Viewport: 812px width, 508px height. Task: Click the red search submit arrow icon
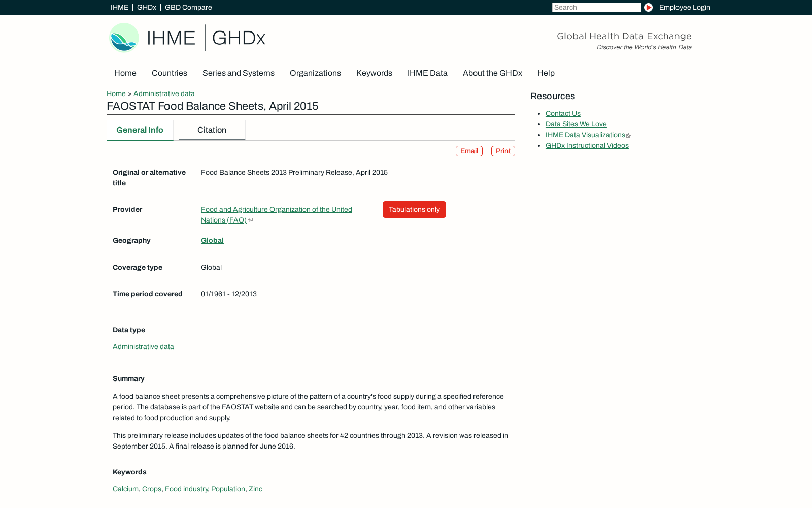[648, 7]
